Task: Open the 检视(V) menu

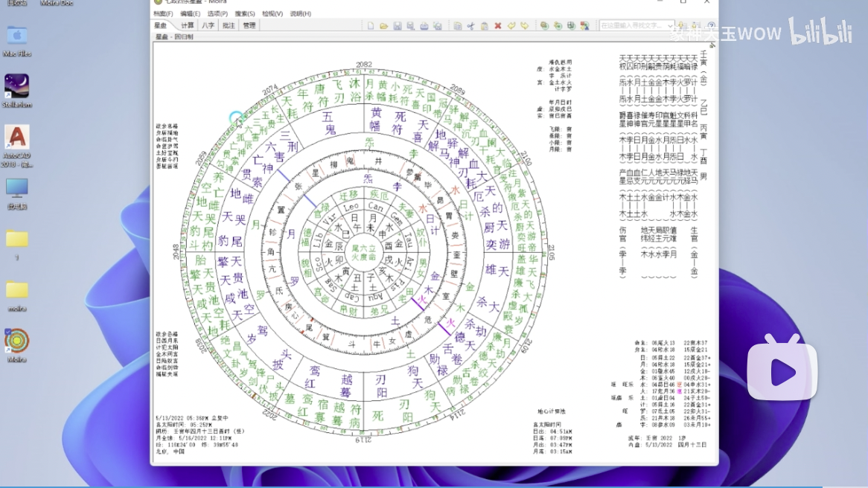Action: [272, 13]
